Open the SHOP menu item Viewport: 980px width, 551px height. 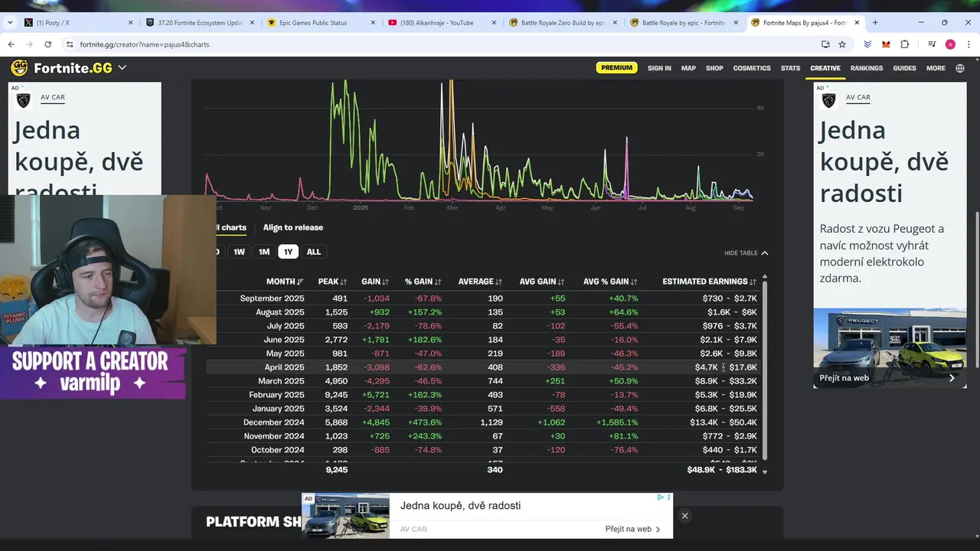coord(714,68)
